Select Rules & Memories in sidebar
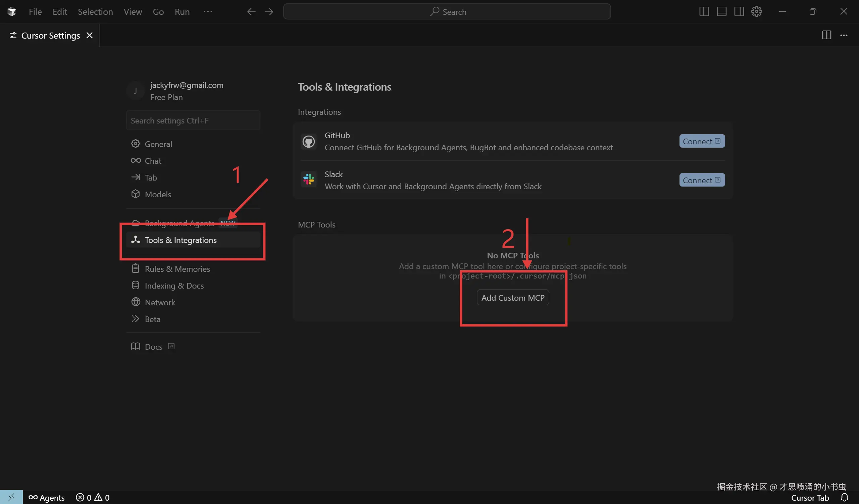The image size is (859, 504). coord(177,268)
